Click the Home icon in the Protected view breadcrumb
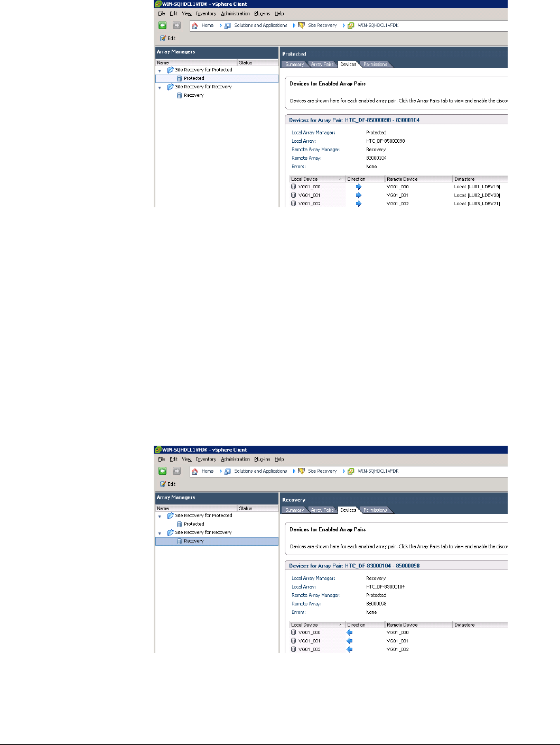Image resolution: width=560 pixels, height=745 pixels. 195,25
